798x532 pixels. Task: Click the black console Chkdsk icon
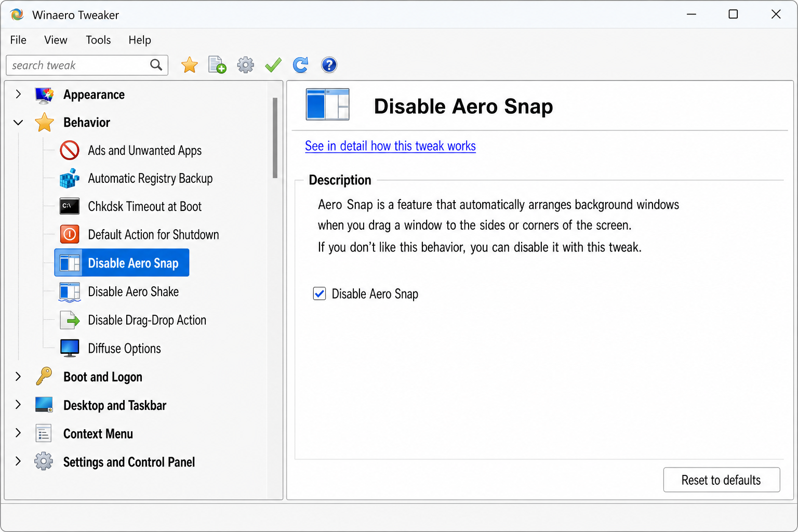70,206
